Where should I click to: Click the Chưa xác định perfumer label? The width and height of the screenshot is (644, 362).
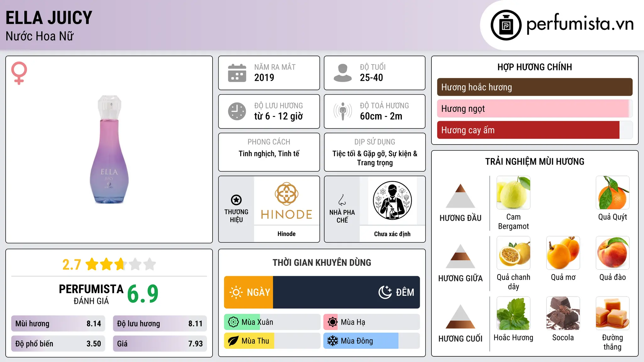coord(392,234)
